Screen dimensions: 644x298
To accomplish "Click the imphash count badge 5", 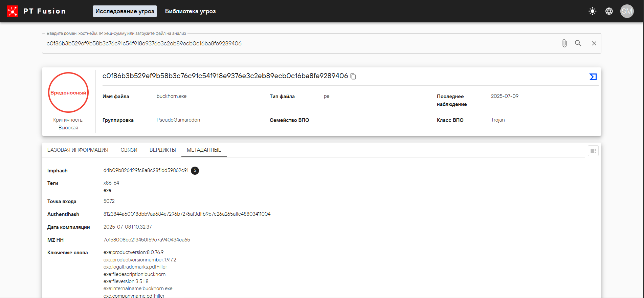I will [195, 171].
